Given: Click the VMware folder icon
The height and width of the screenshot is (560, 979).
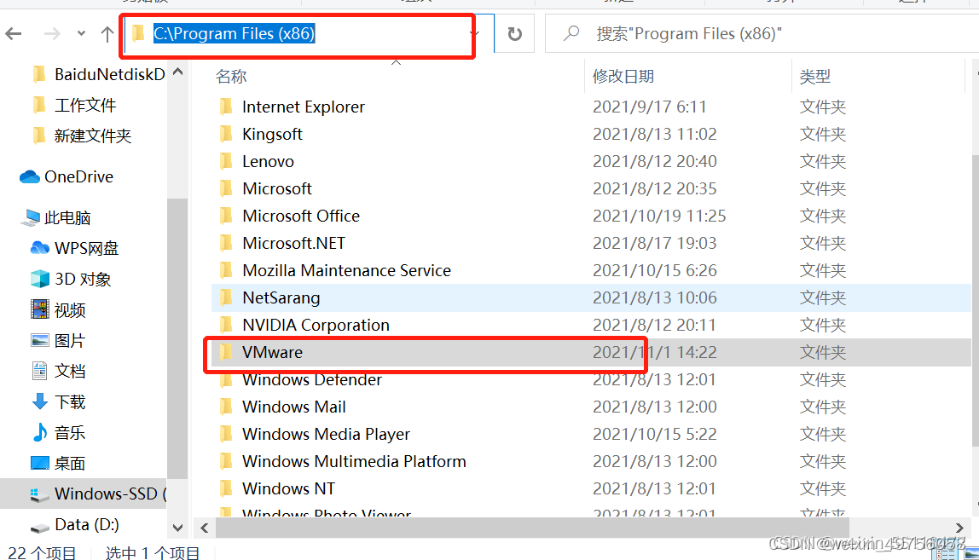Looking at the screenshot, I should [226, 352].
